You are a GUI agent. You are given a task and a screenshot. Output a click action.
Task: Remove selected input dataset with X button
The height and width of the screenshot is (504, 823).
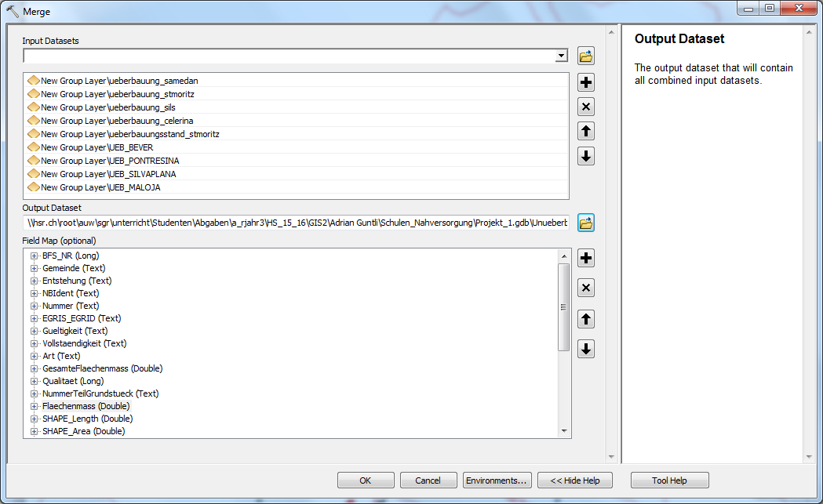pyautogui.click(x=585, y=107)
